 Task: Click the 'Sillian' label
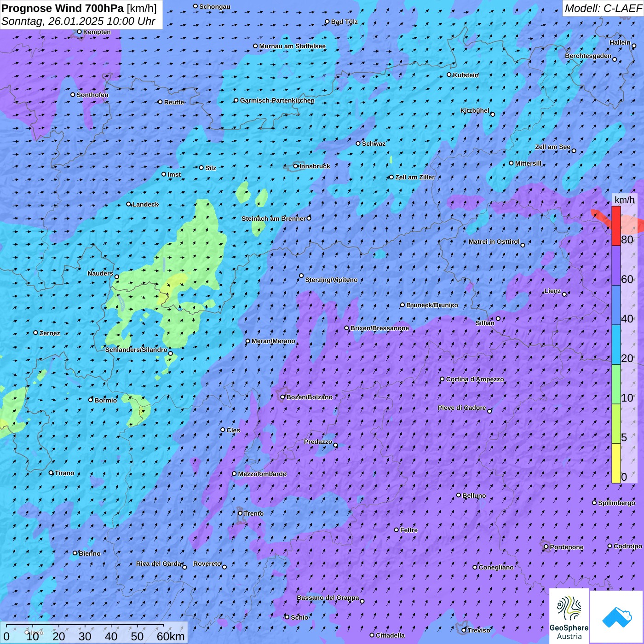(x=485, y=323)
